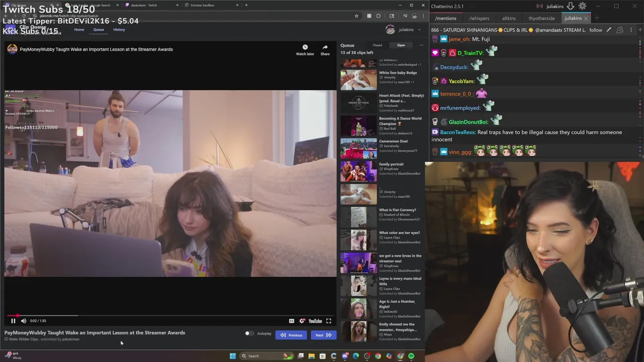Open the clip on YouTube via logo
Viewport: 644px width, 362px height.
pyautogui.click(x=315, y=321)
